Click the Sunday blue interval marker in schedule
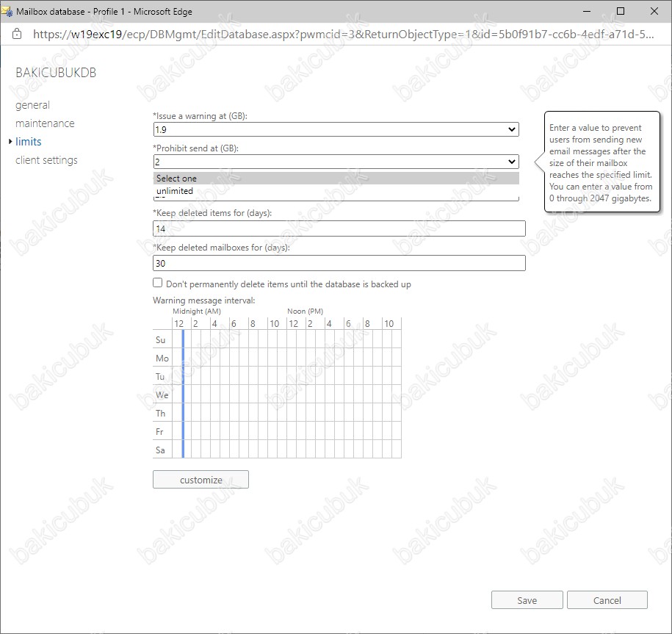The width and height of the screenshot is (672, 634). 183,339
